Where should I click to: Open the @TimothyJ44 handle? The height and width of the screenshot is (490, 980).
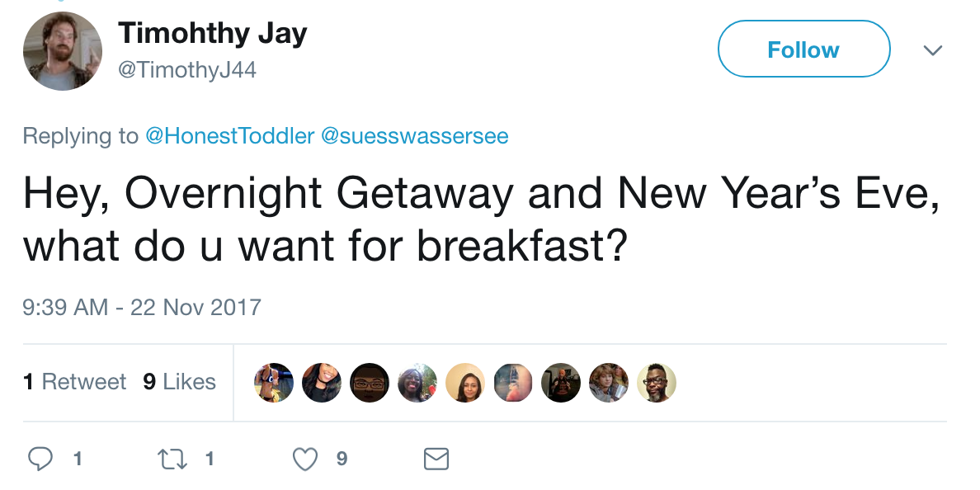[x=187, y=69]
